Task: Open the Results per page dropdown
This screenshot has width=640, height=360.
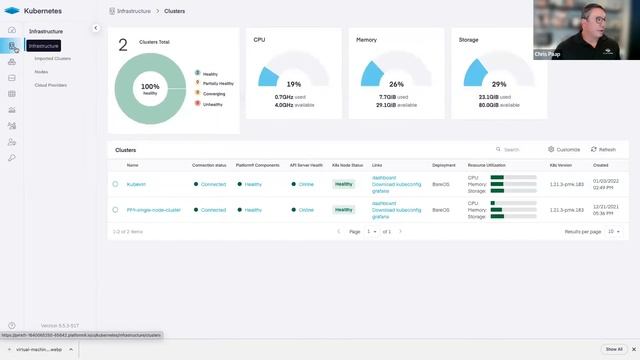Action: (x=613, y=231)
